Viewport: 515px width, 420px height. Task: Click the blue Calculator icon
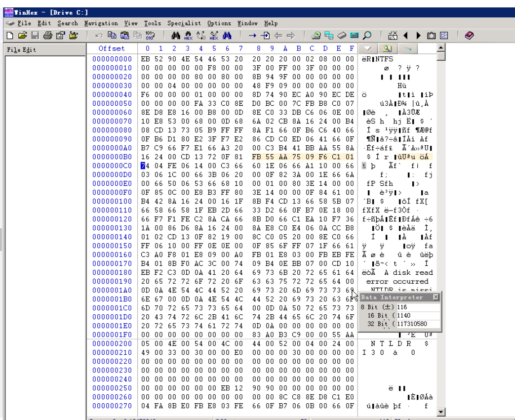click(x=355, y=36)
